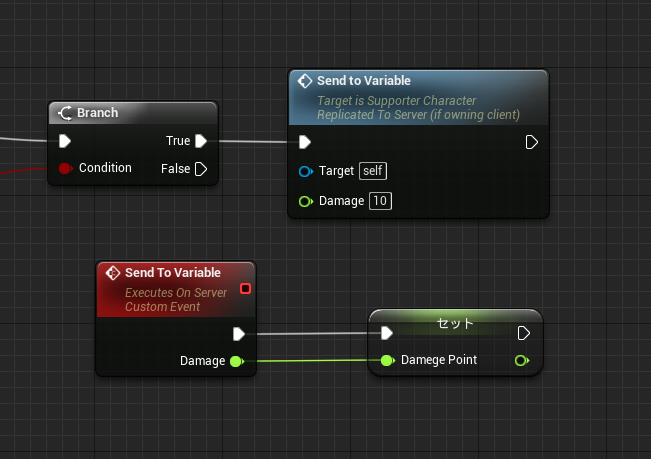This screenshot has width=651, height=459.
Task: Select the blue Send to Variable node header
Action: click(418, 98)
